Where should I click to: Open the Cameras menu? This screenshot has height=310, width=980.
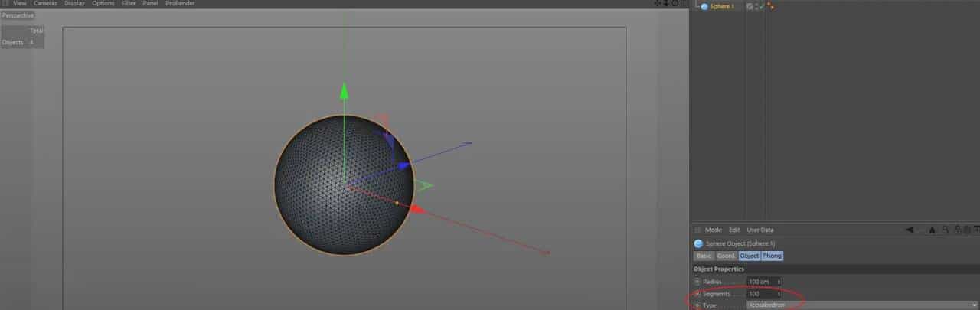(45, 3)
